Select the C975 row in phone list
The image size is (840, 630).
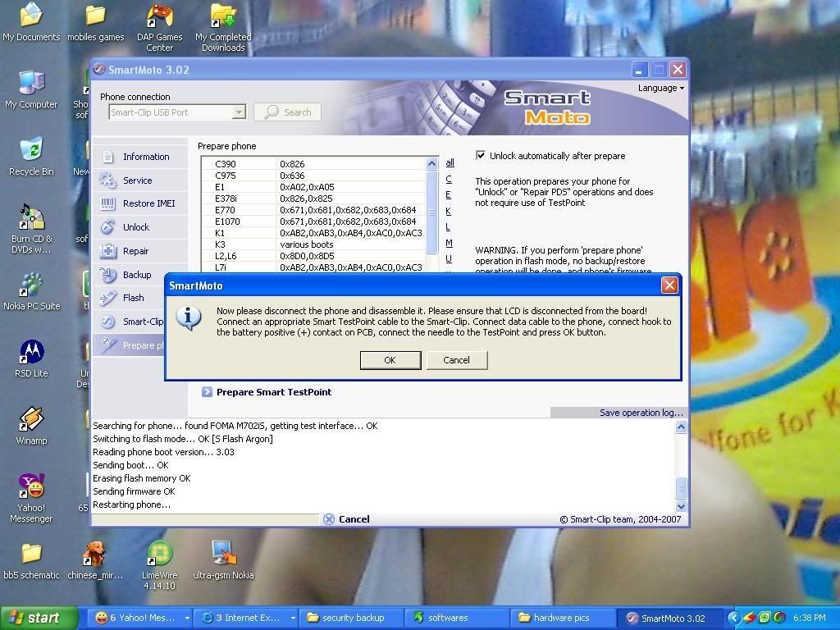pyautogui.click(x=314, y=176)
